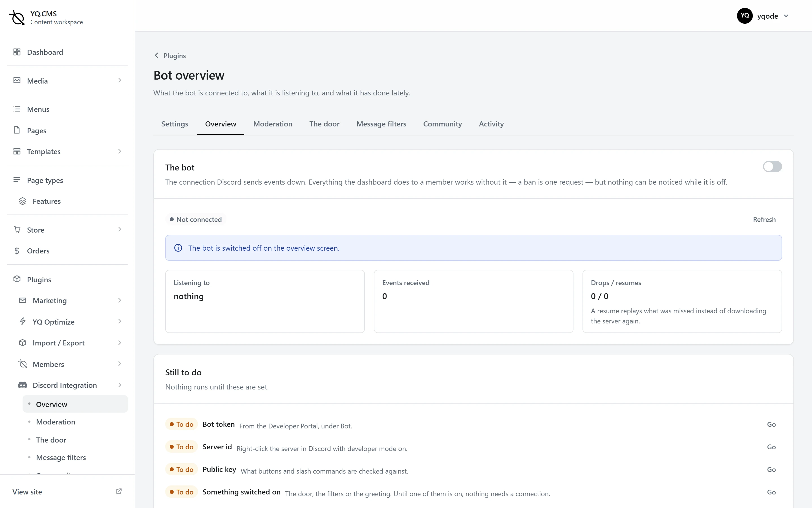
Task: Click the Plugins cube icon
Action: [17, 279]
